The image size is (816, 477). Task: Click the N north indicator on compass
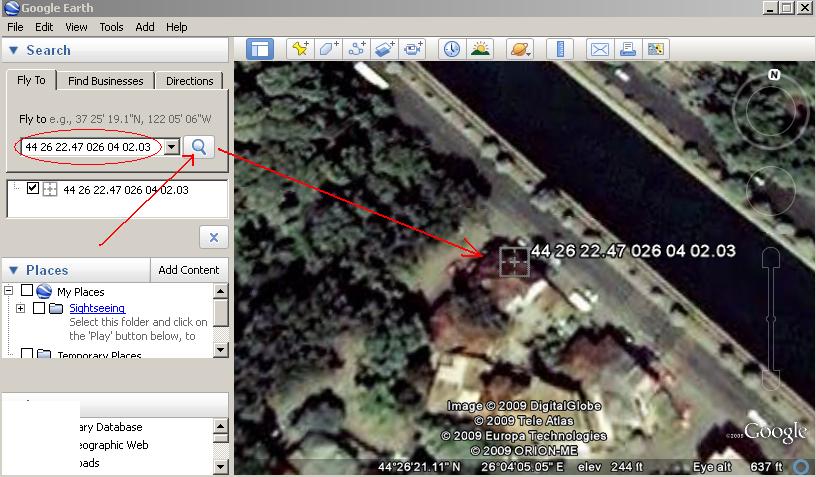pos(774,75)
